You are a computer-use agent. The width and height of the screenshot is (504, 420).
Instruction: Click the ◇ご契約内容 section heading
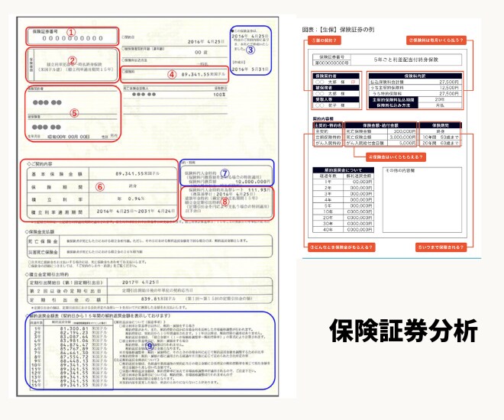40,163
